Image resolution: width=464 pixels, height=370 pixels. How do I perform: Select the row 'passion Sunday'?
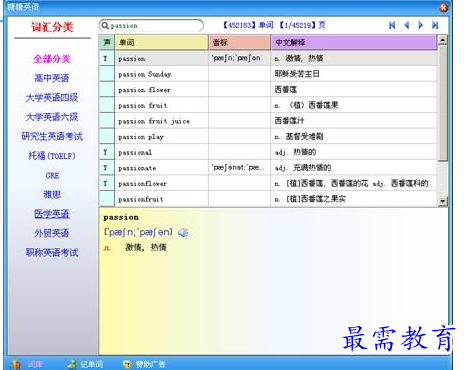coord(268,74)
